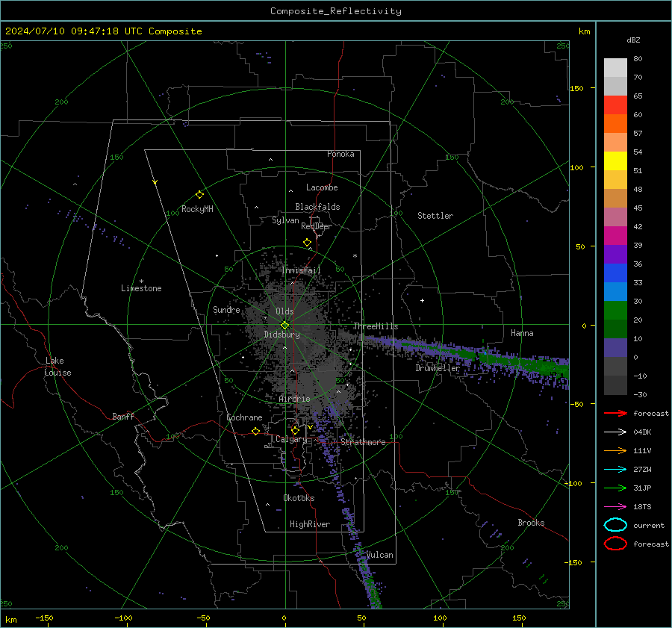Image resolution: width=672 pixels, height=628 pixels.
Task: Click the red forecast arrow in legend
Action: [x=615, y=413]
